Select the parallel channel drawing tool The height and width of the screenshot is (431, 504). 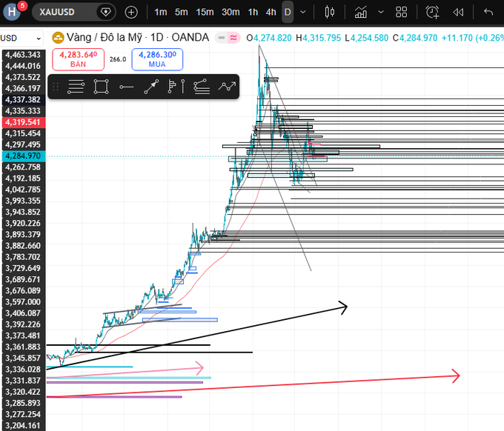tap(202, 87)
